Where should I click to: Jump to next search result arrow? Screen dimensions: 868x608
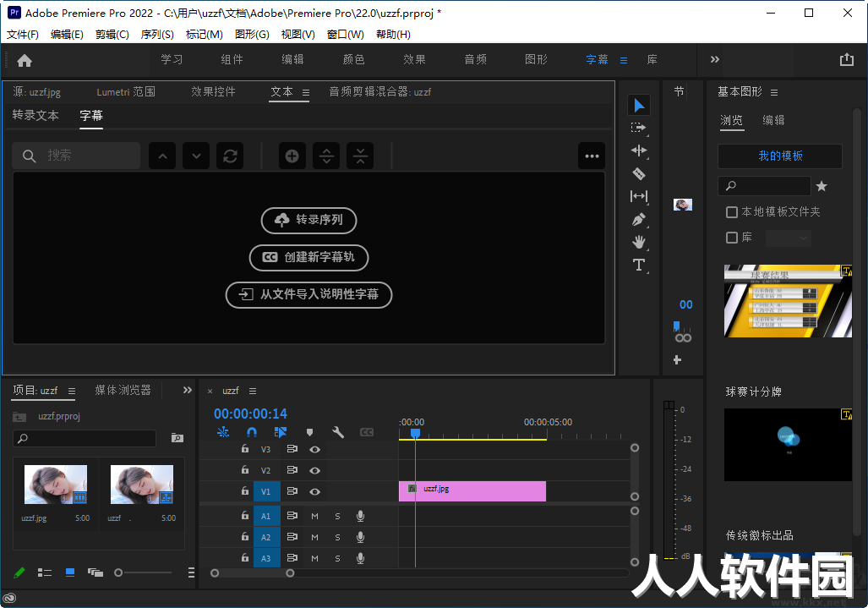click(196, 156)
